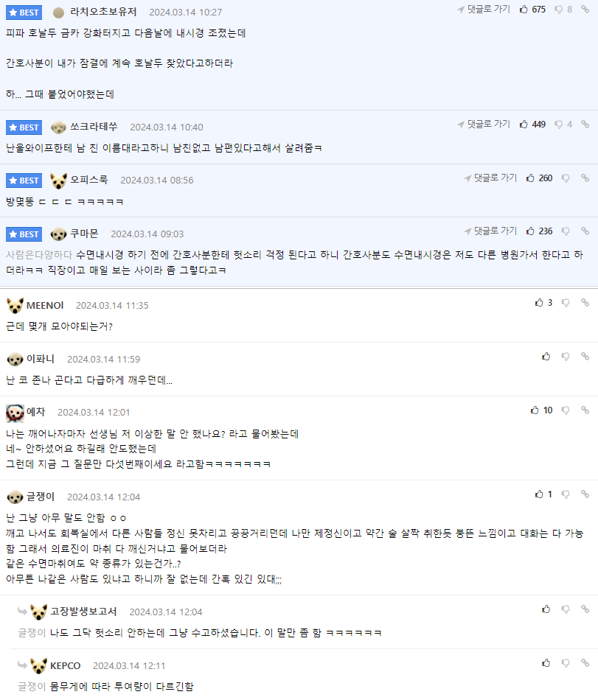The width and height of the screenshot is (598, 700).
Task: Upvote MEENOI's comment
Action: pyautogui.click(x=538, y=303)
